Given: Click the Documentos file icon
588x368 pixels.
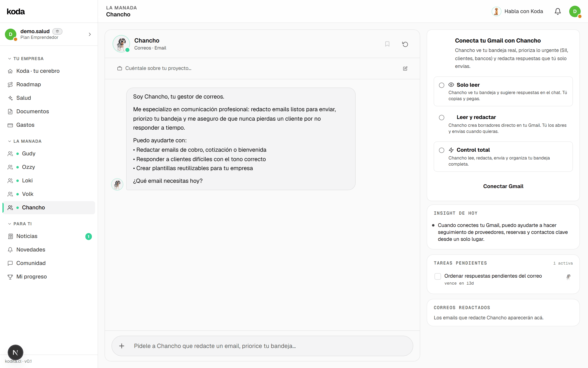Looking at the screenshot, I should pos(10,111).
